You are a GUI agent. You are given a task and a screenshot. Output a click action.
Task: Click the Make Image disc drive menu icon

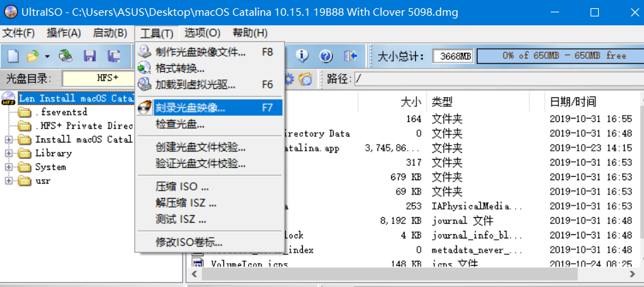coord(145,52)
